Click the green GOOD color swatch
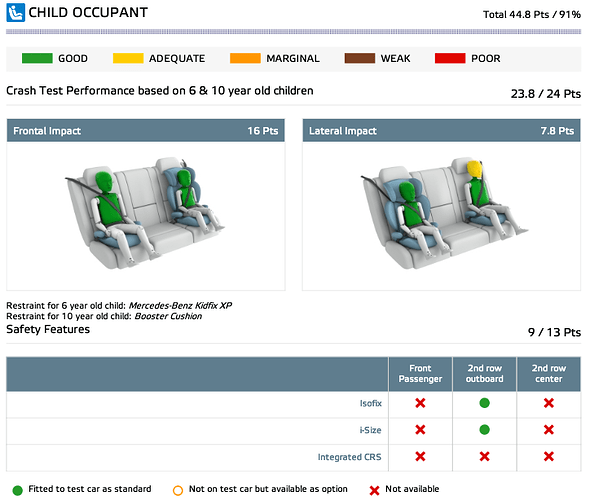The image size is (589, 500). pyautogui.click(x=37, y=58)
